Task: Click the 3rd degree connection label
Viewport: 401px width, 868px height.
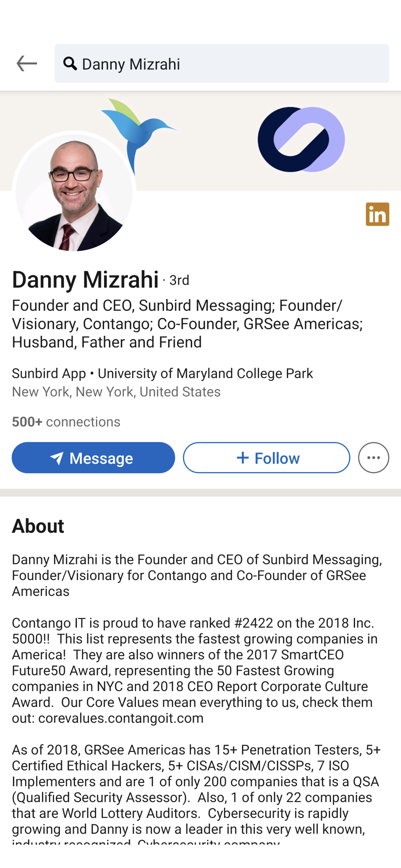Action: tap(179, 280)
